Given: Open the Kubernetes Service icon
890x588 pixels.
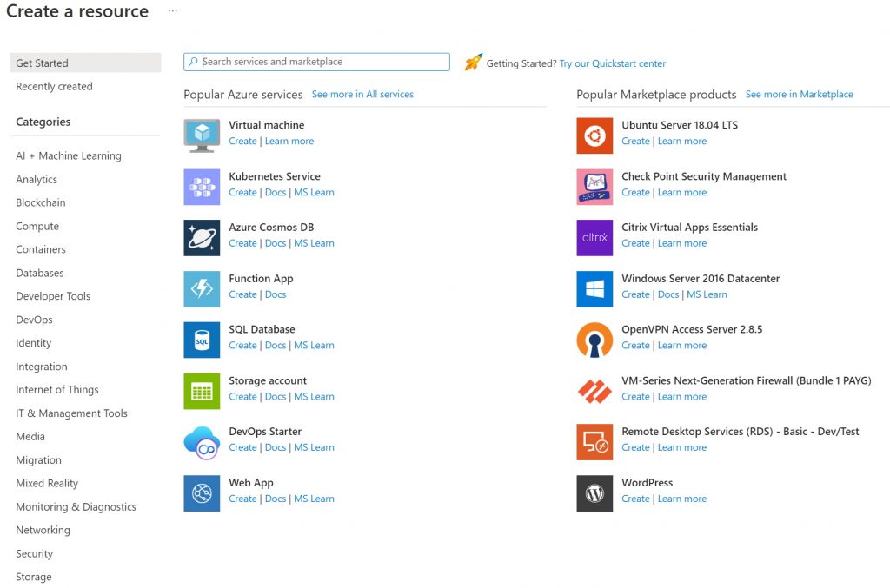Looking at the screenshot, I should (x=202, y=187).
